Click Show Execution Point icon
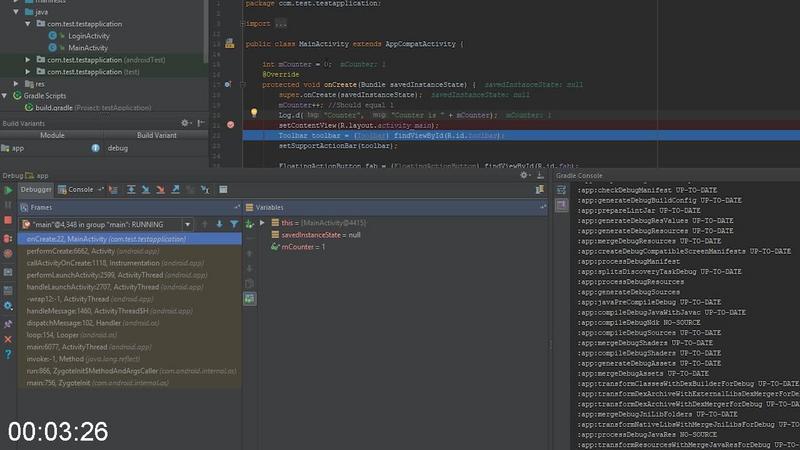This screenshot has width=800, height=450. pos(113,190)
